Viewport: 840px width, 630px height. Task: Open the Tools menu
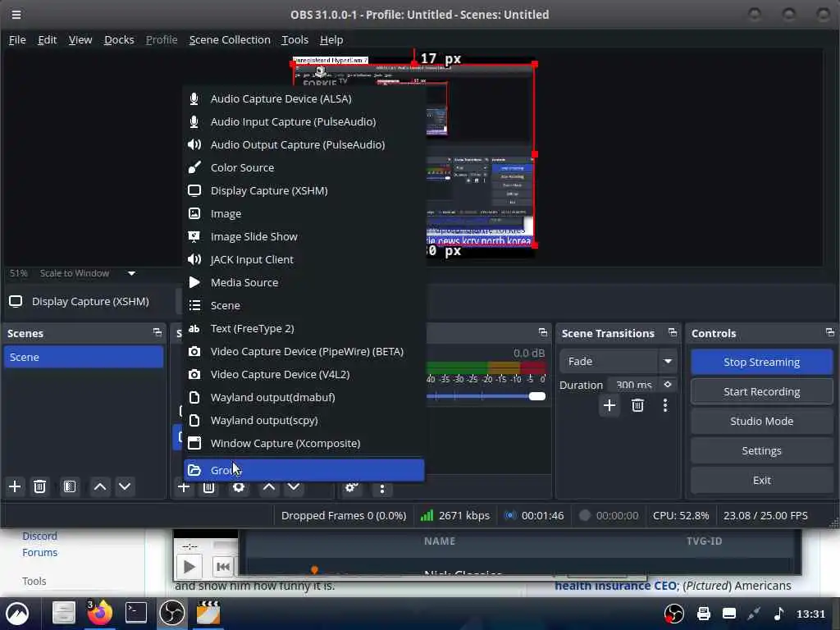pyautogui.click(x=294, y=39)
